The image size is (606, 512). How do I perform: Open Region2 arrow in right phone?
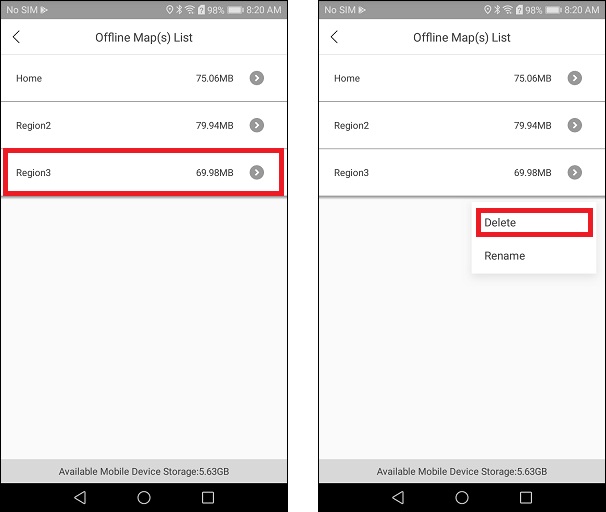click(x=575, y=125)
